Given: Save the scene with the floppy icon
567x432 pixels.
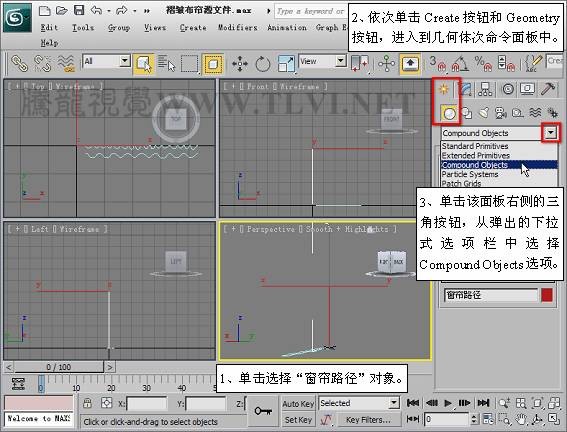Looking at the screenshot, I should pyautogui.click(x=79, y=10).
